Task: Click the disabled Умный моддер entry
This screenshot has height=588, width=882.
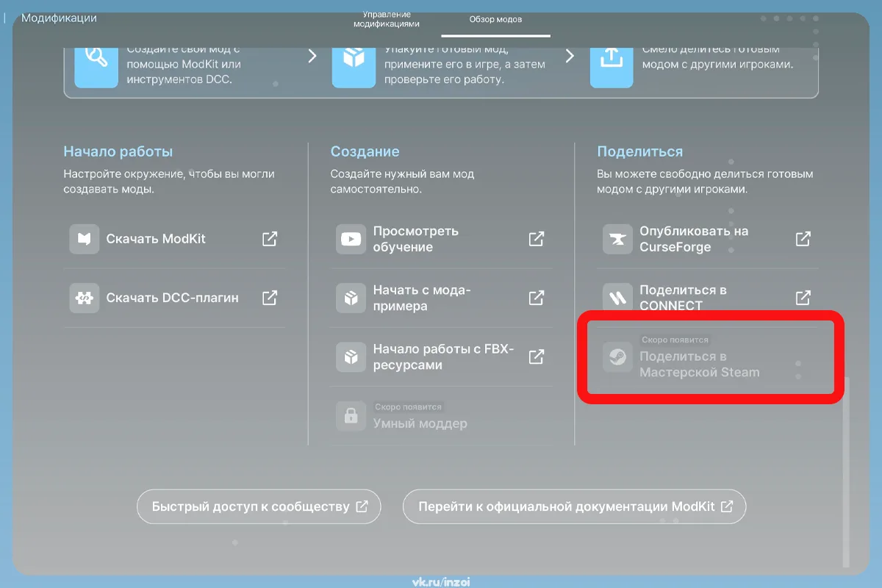Action: tap(420, 423)
